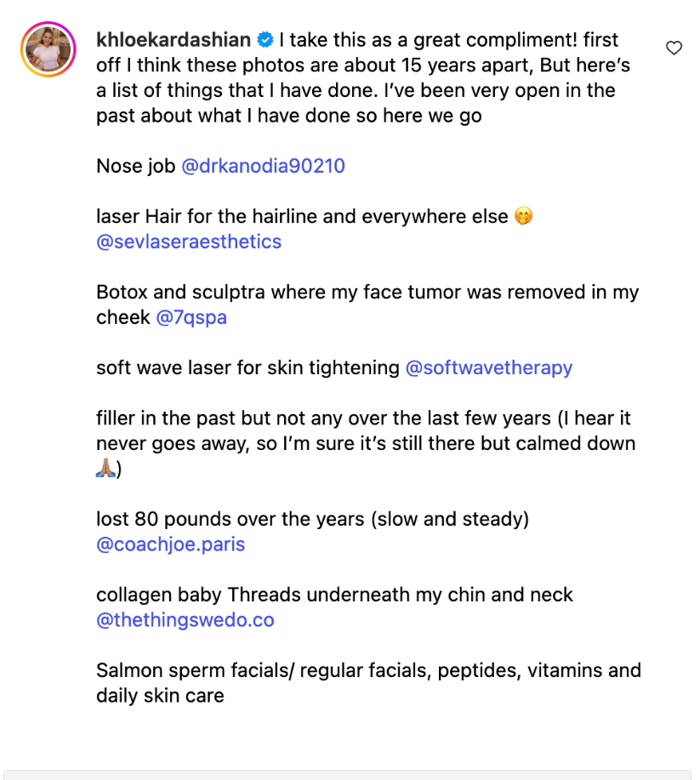This screenshot has width=700, height=780.
Task: Open the @drkanodia90210 mention
Action: pos(263,166)
